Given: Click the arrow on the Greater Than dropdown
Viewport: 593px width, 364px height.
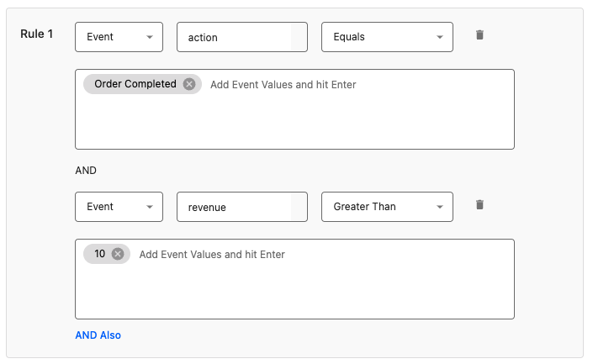Looking at the screenshot, I should [439, 207].
